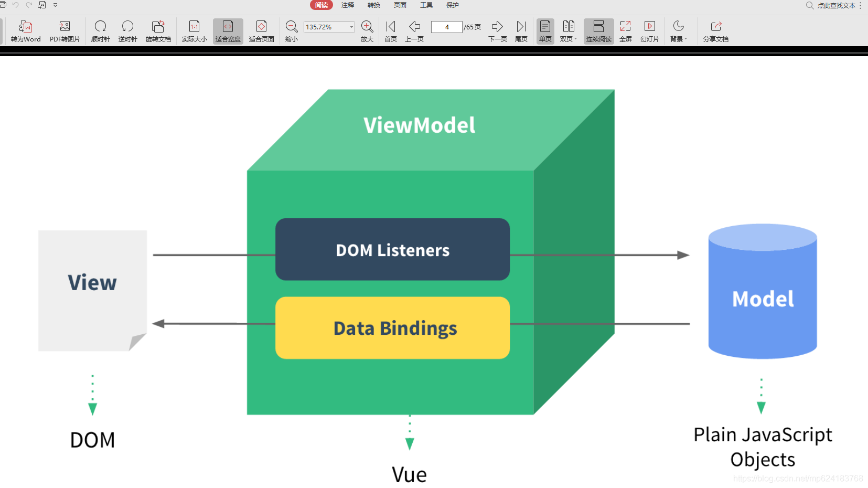Jump to last page with 尾页
Viewport: 868px width, 488px height.
click(x=521, y=31)
